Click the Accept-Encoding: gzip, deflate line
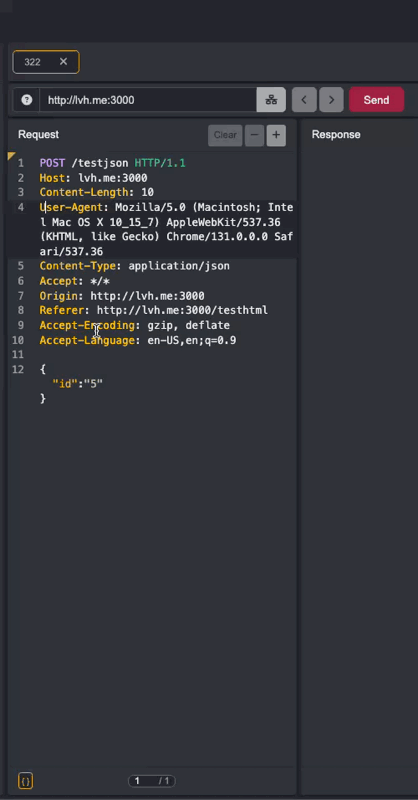The image size is (418, 800). click(x=135, y=325)
